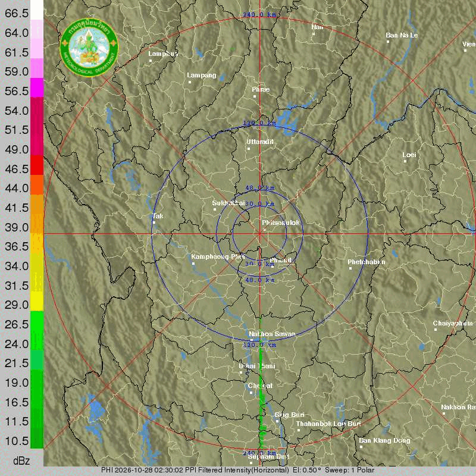The width and height of the screenshot is (476, 476).
Task: Click the Sukhothai city marker
Action: tap(215, 209)
